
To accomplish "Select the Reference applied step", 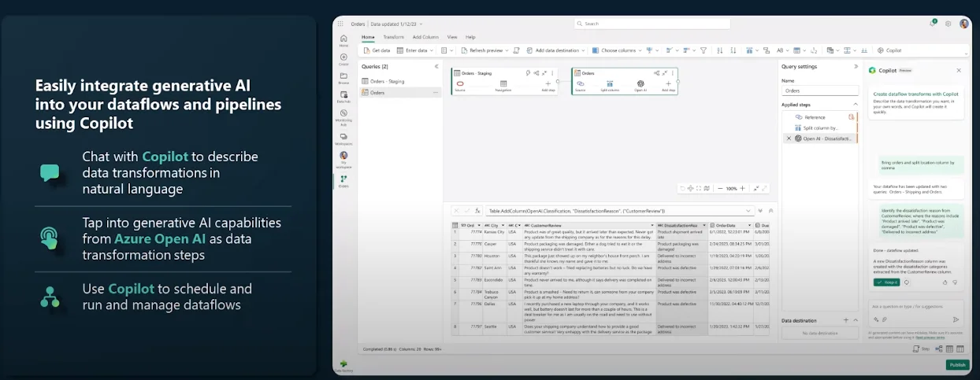I will click(x=820, y=116).
